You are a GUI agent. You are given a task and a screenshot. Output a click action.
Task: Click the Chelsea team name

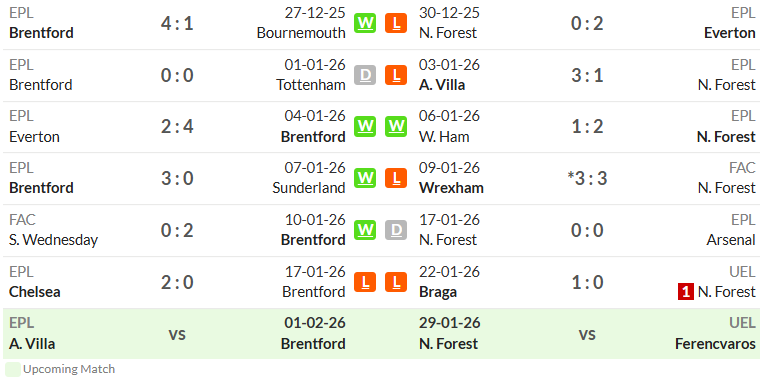35,292
